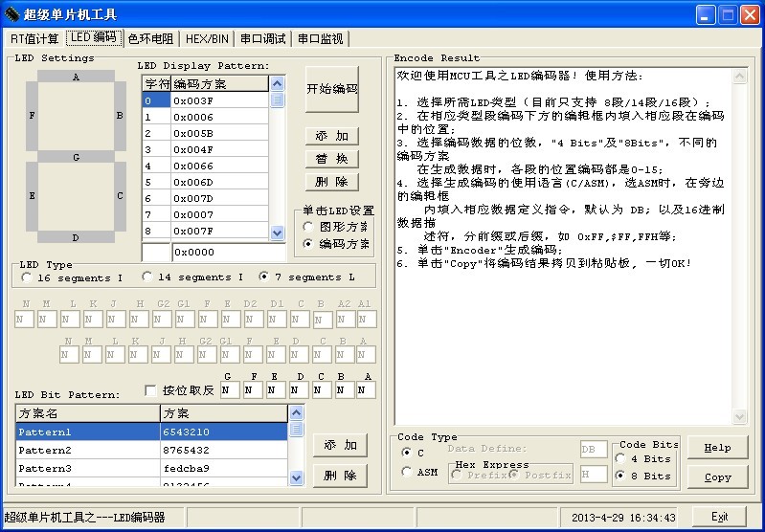Select row with code 0x006D

[206, 182]
